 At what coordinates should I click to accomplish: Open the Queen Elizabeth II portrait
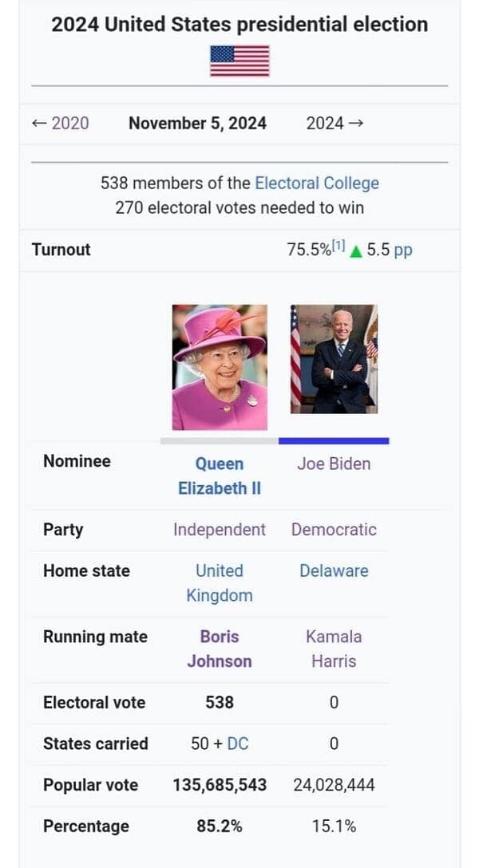220,367
